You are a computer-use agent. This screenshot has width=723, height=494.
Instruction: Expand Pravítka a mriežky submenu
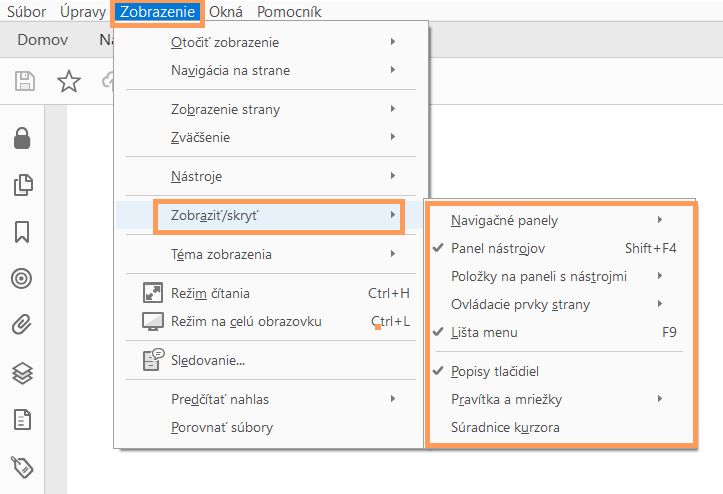coord(506,400)
